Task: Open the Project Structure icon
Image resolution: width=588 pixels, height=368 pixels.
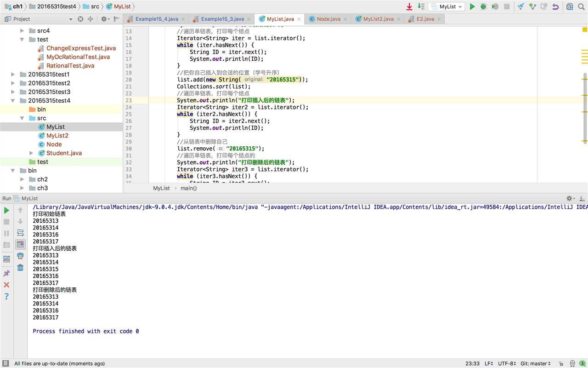Action: pyautogui.click(x=570, y=7)
